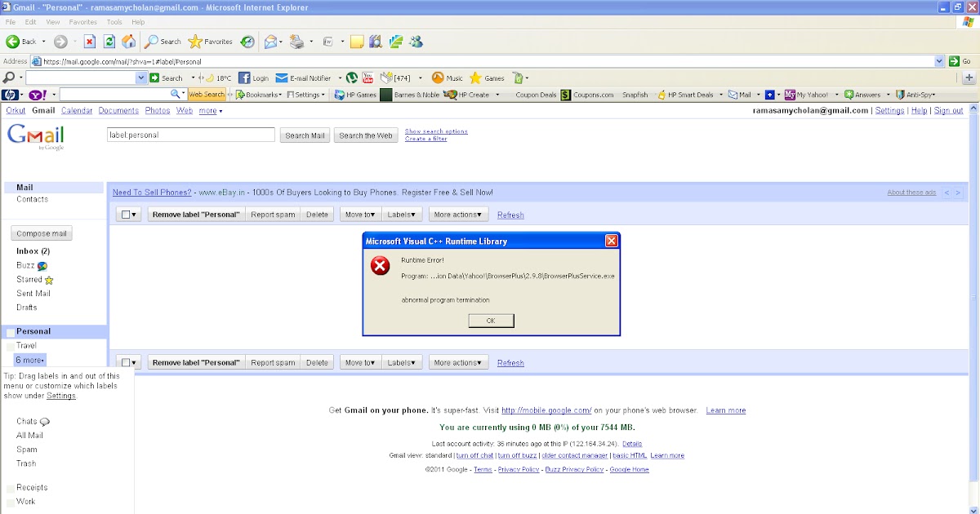Open the Show search options link
The height and width of the screenshot is (514, 980).
(x=436, y=131)
